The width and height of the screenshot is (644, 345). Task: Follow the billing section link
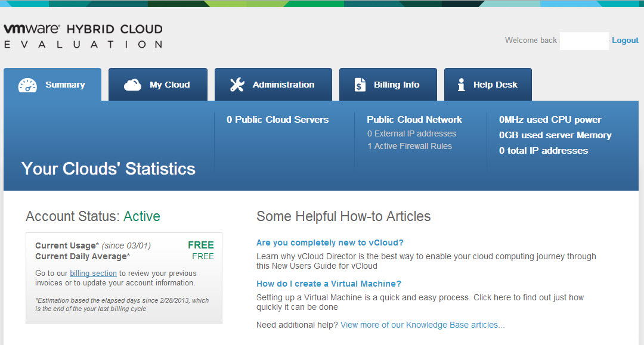click(x=93, y=273)
